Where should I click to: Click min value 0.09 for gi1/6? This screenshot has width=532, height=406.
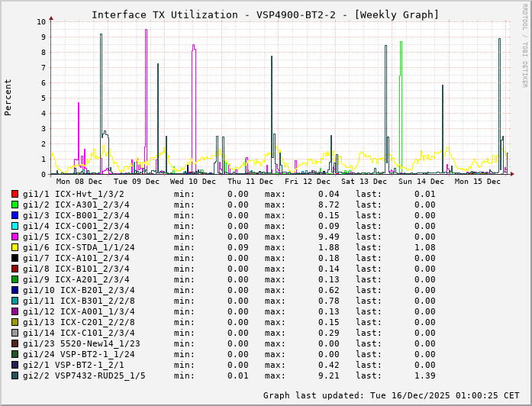pos(238,247)
